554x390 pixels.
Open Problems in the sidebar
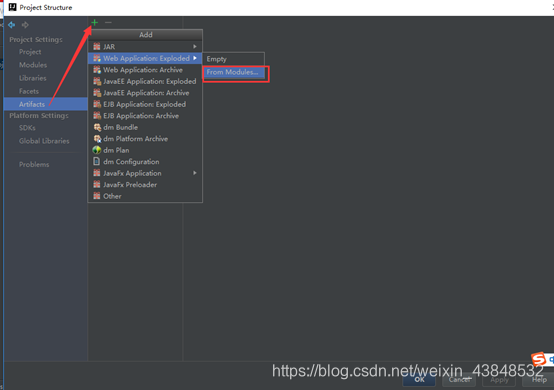click(34, 164)
